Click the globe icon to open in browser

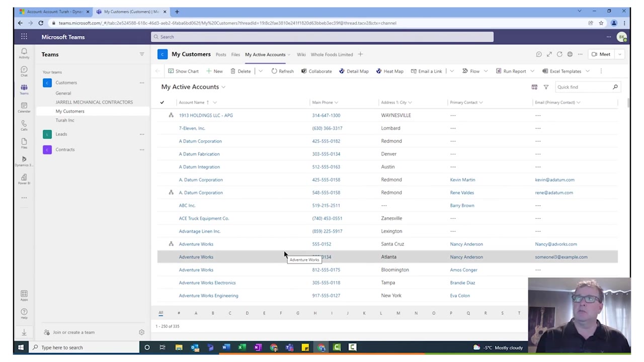570,54
